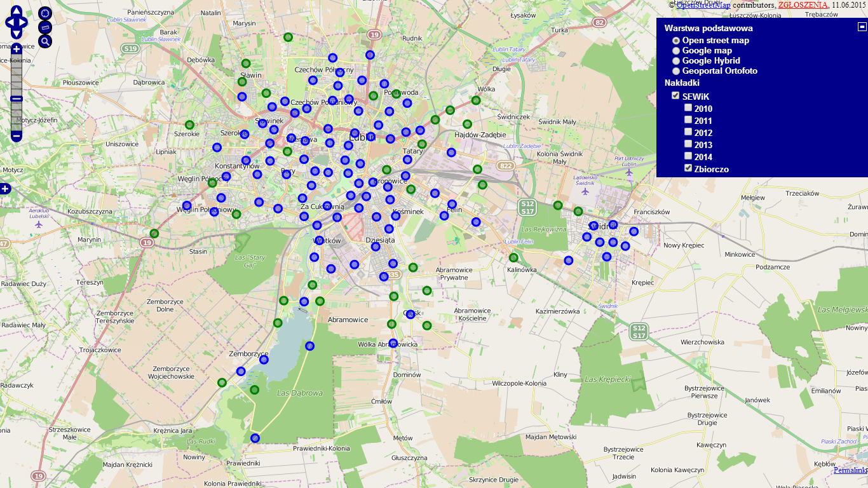Pan the map east with right arrow
This screenshot has width=868, height=488.
(x=24, y=22)
